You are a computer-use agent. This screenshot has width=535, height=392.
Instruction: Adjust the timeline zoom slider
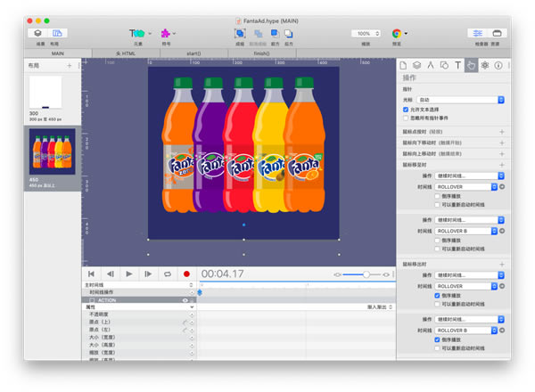pos(366,274)
